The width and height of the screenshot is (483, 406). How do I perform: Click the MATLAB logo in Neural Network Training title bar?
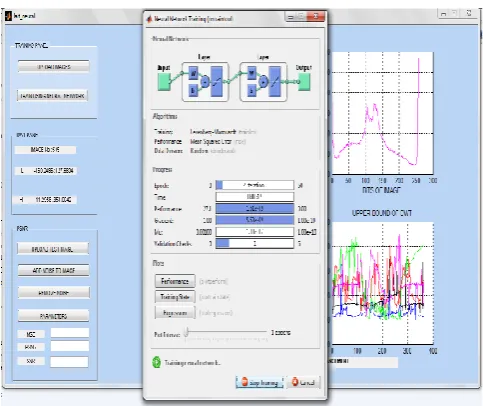coord(149,19)
